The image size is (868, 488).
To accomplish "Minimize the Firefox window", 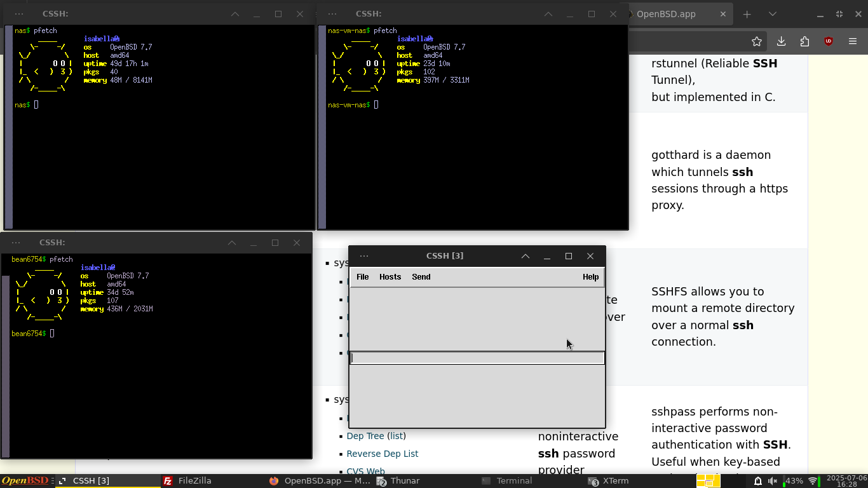I will 820,14.
